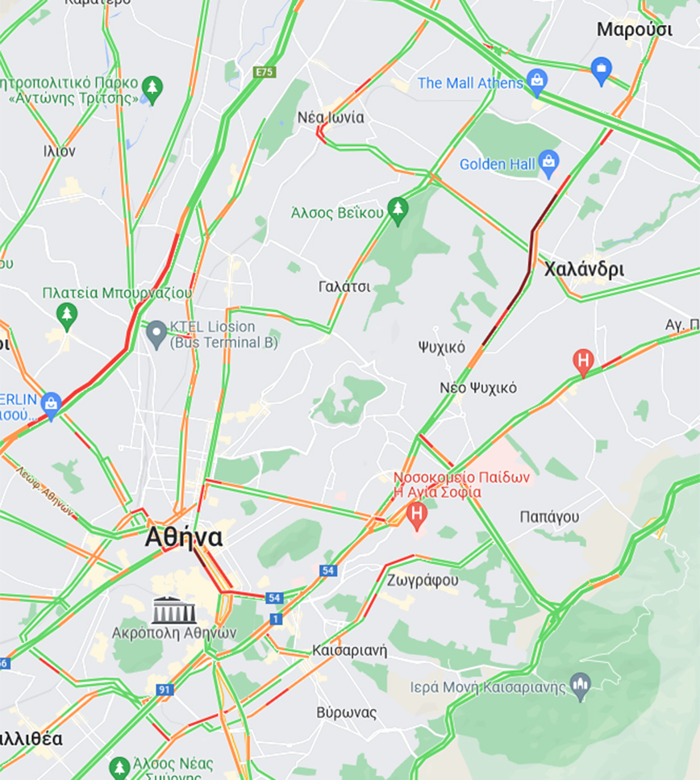Select the Νέα Ιωνία district label
The width and height of the screenshot is (700, 780).
pos(331,118)
